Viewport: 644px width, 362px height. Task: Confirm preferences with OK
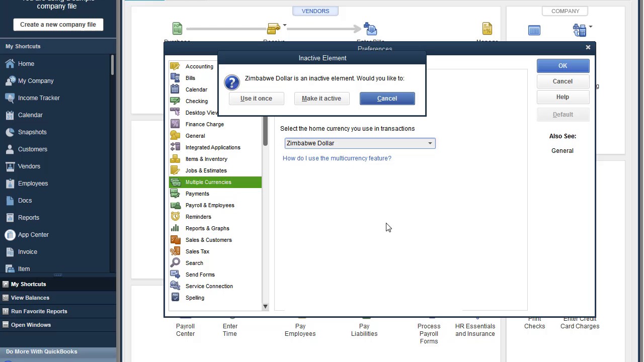562,66
